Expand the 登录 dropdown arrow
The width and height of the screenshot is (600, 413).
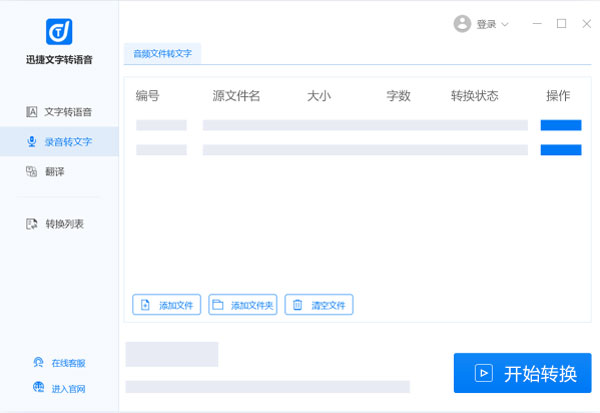(505, 25)
